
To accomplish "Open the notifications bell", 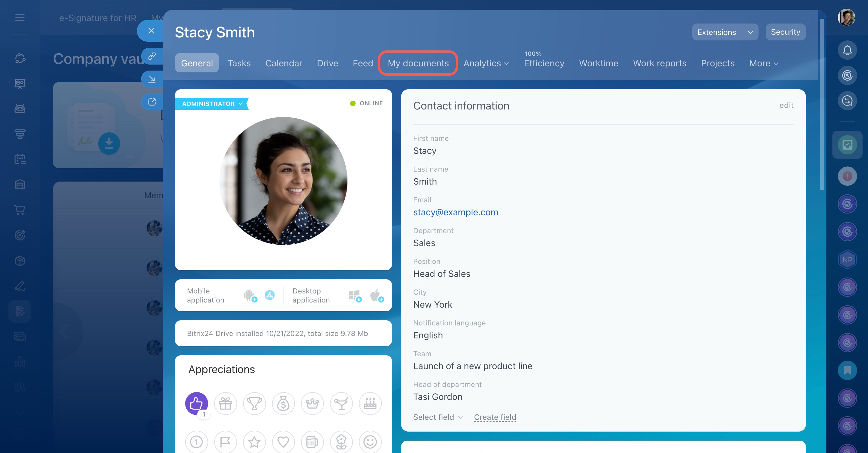I will [x=847, y=50].
